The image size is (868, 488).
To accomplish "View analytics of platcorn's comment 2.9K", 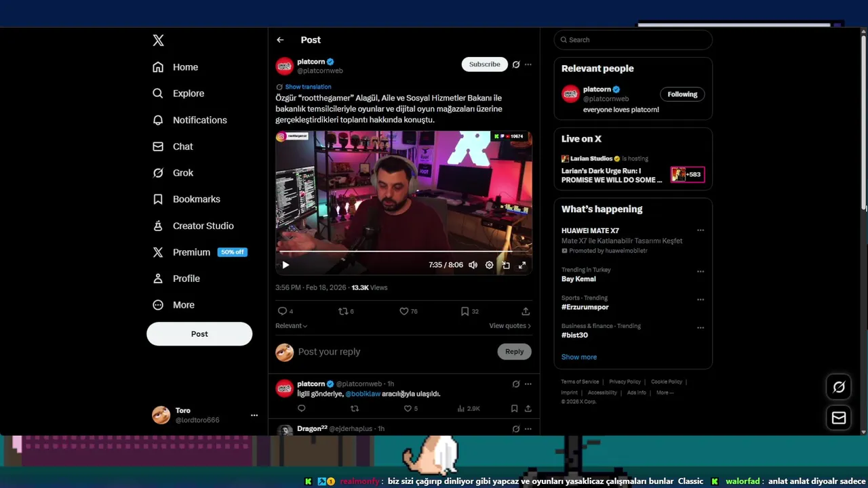I will 469,409.
